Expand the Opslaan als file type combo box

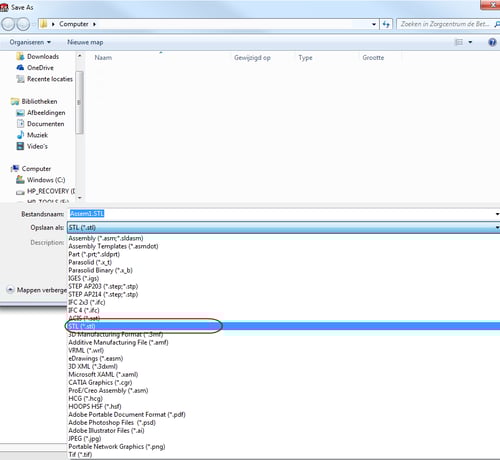tap(283, 228)
